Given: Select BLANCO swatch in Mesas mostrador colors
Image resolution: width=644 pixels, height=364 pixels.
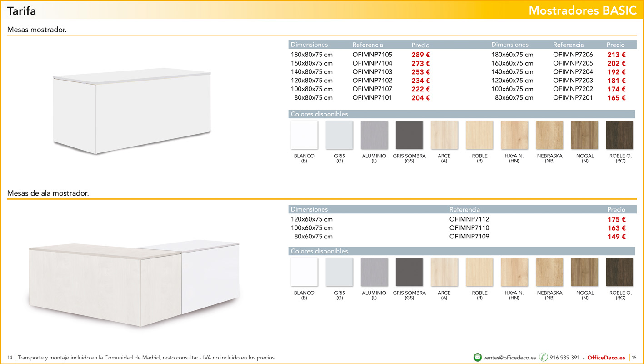Looking at the screenshot, I should click(x=304, y=135).
